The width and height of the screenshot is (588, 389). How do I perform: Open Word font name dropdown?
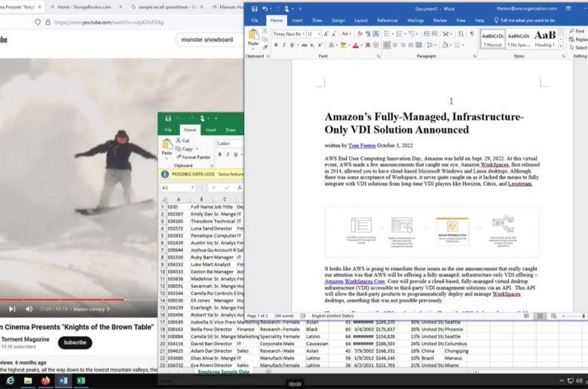[x=303, y=34]
